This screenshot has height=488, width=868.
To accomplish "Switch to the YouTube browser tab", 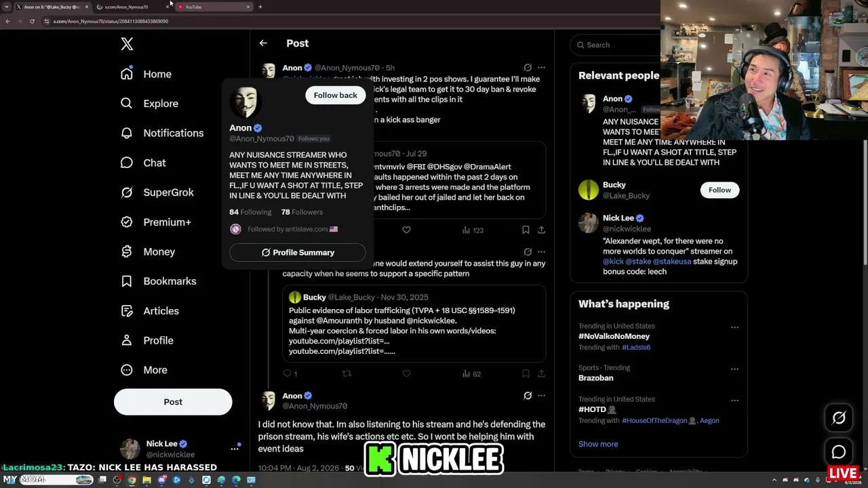I will coord(214,7).
